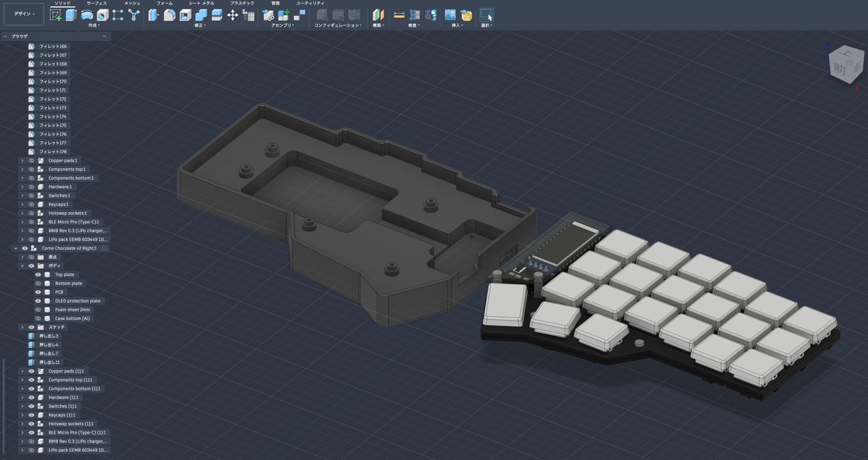
Task: Collapse the Corne Chocolate v2 Right:1 component
Action: tap(15, 248)
